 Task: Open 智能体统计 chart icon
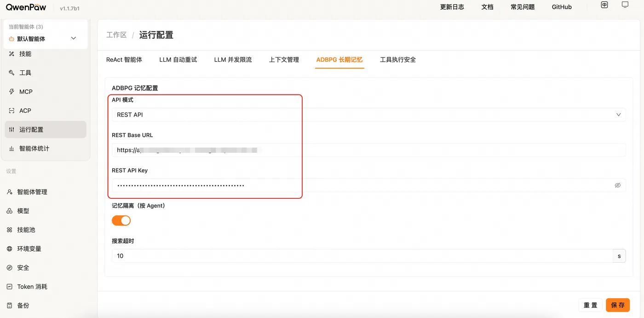pyautogui.click(x=11, y=149)
